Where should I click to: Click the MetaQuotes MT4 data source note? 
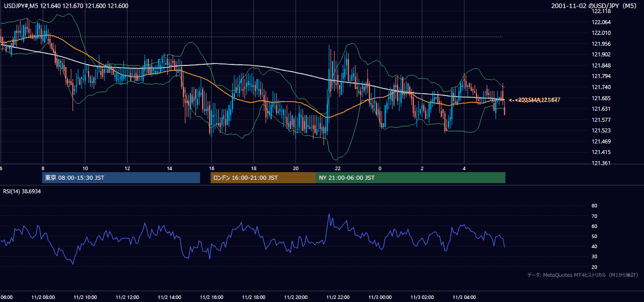(583, 275)
